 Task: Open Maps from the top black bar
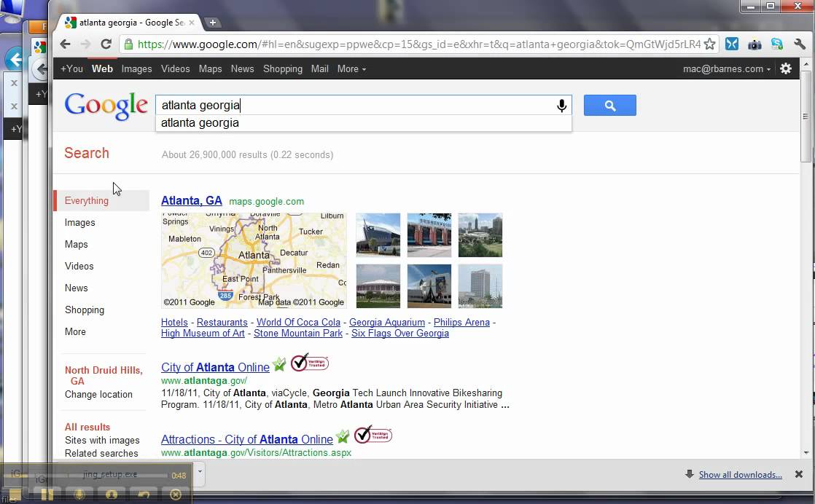pyautogui.click(x=210, y=68)
